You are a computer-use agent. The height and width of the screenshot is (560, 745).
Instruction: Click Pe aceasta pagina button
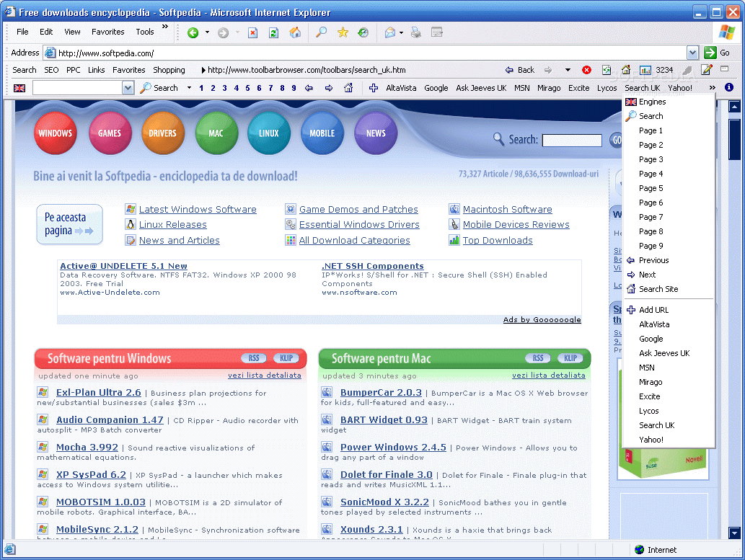tap(69, 224)
